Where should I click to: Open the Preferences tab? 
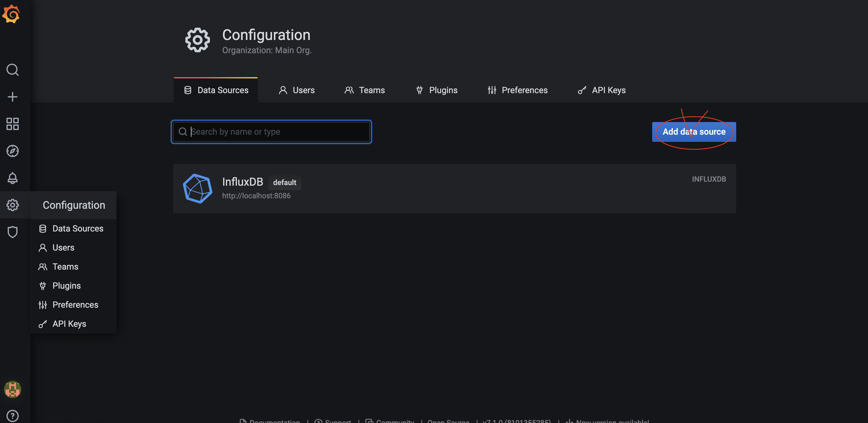(518, 90)
